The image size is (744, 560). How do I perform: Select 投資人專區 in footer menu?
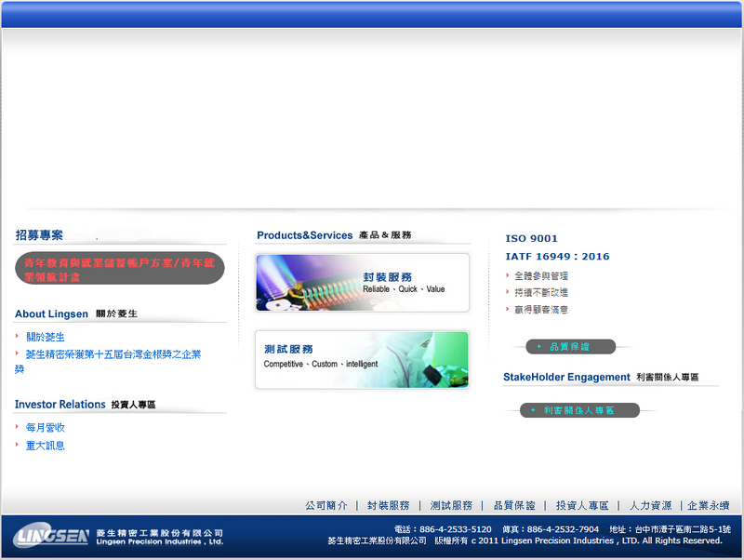[582, 505]
